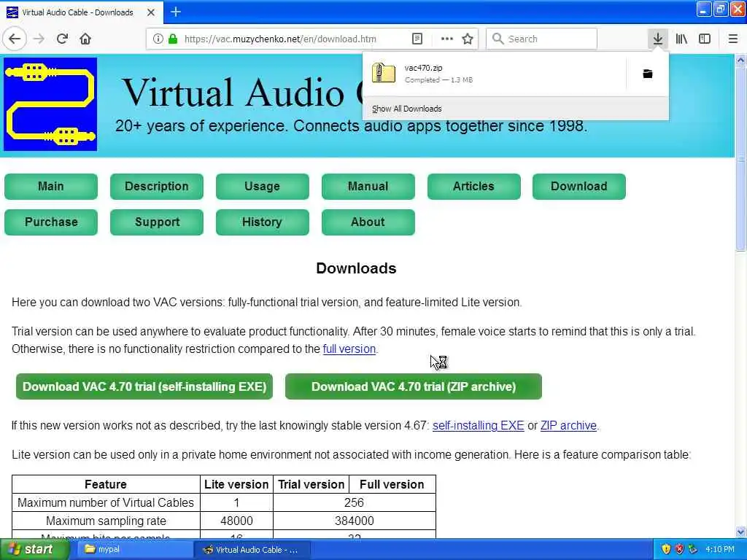Click the Full version column header
Image resolution: width=747 pixels, height=560 pixels.
[392, 484]
